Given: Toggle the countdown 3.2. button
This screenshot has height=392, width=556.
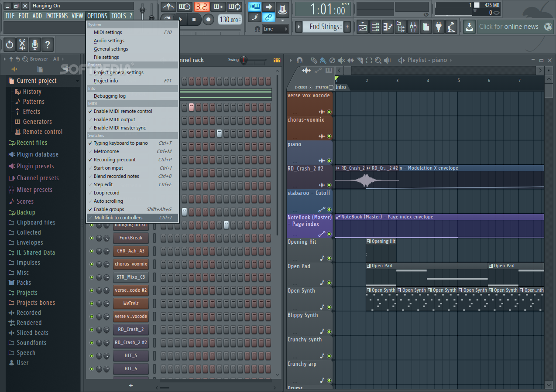Looking at the screenshot, I should pos(202,7).
